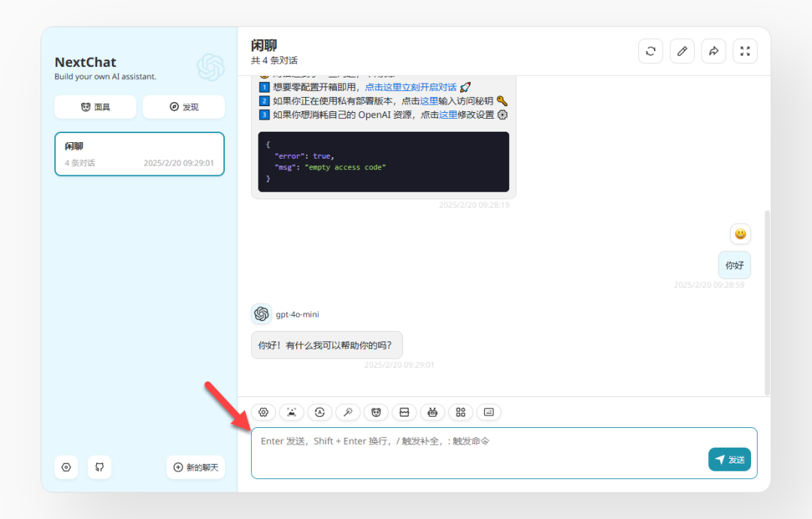Image resolution: width=812 pixels, height=519 pixels.
Task: Toggle the auto theme icon
Action: click(x=320, y=412)
